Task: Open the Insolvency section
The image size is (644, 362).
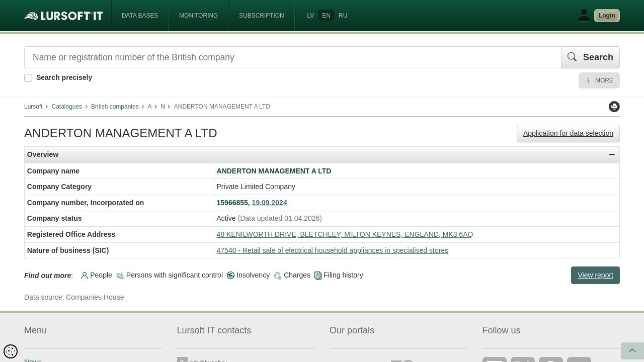Action: point(248,275)
